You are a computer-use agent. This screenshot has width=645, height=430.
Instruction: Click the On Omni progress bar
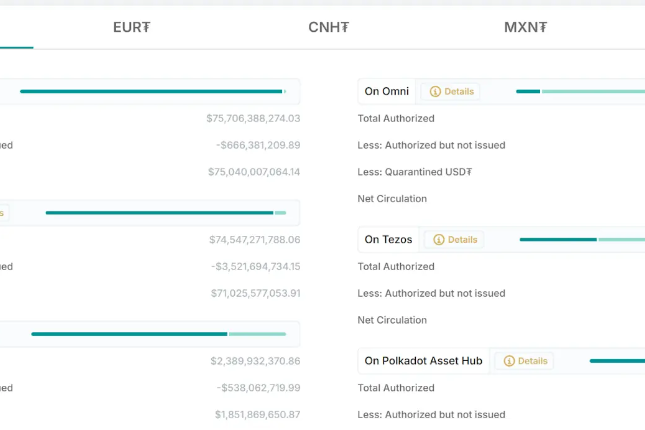tap(580, 91)
